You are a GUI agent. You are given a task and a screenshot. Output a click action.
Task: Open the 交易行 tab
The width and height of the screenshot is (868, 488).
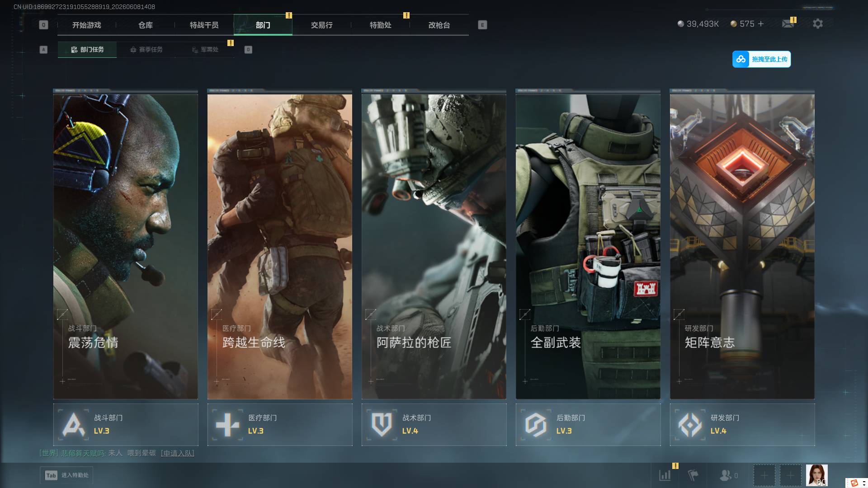[x=322, y=25]
